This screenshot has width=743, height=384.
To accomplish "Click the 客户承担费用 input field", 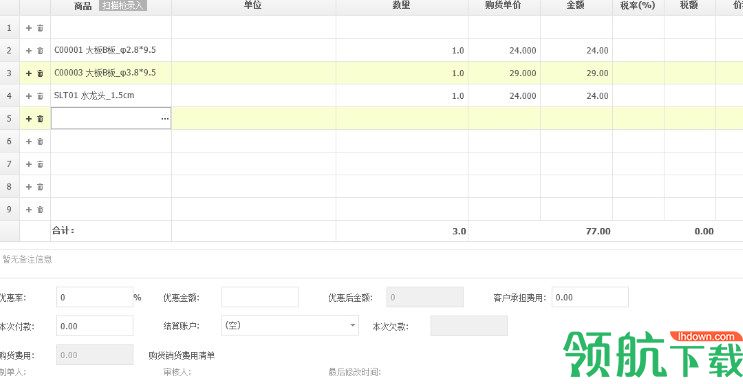I will point(590,297).
